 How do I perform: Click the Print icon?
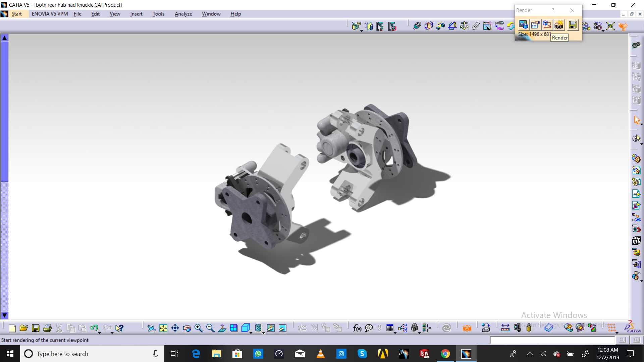pyautogui.click(x=47, y=328)
